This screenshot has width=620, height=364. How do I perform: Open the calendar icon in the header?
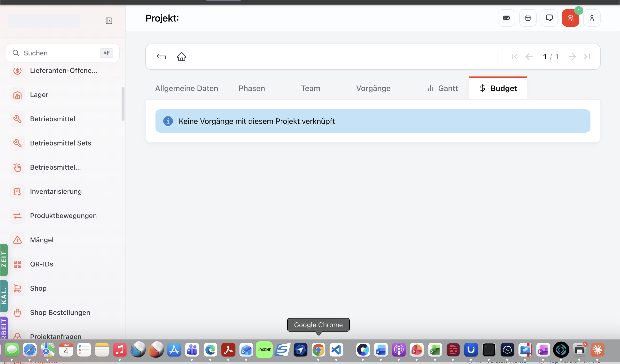(x=528, y=18)
